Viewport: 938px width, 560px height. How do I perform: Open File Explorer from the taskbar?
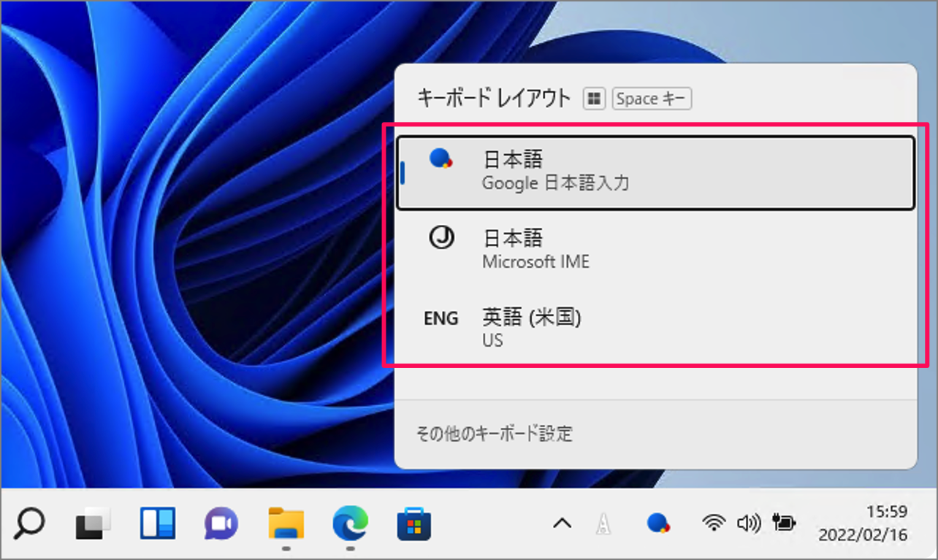tap(285, 523)
